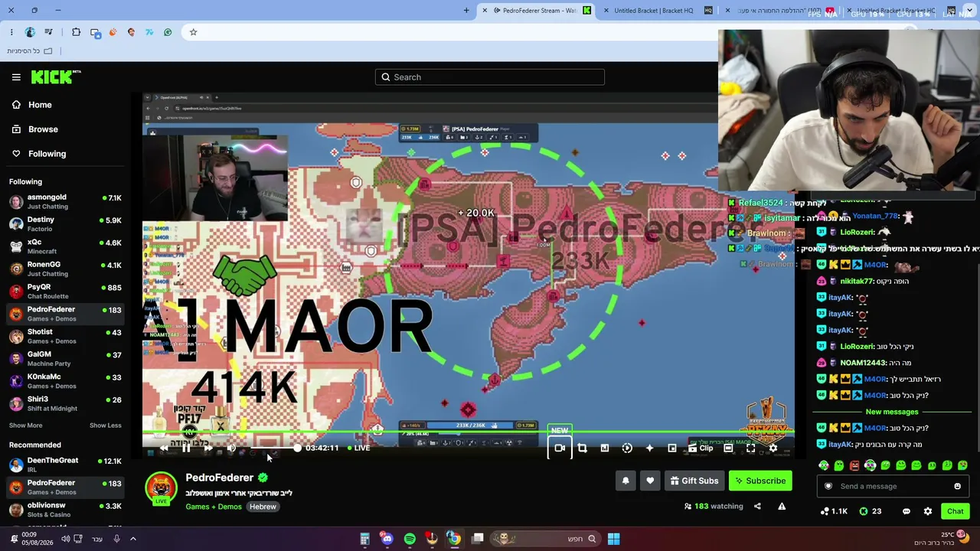Open asmongold's channel from Following
Screen dimensions: 980x551
pos(65,202)
